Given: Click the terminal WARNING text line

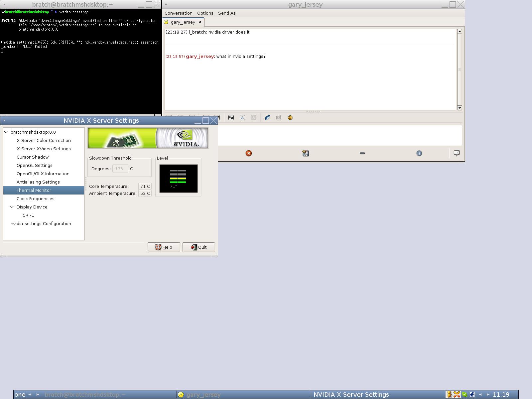Looking at the screenshot, I should 78,21.
